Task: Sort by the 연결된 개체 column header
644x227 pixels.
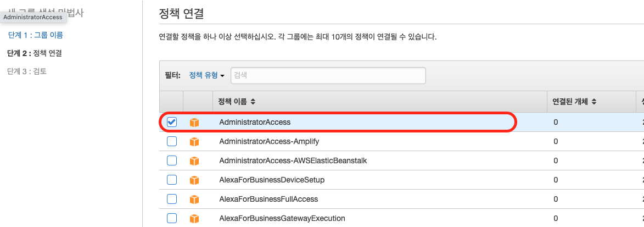Action: pos(574,102)
